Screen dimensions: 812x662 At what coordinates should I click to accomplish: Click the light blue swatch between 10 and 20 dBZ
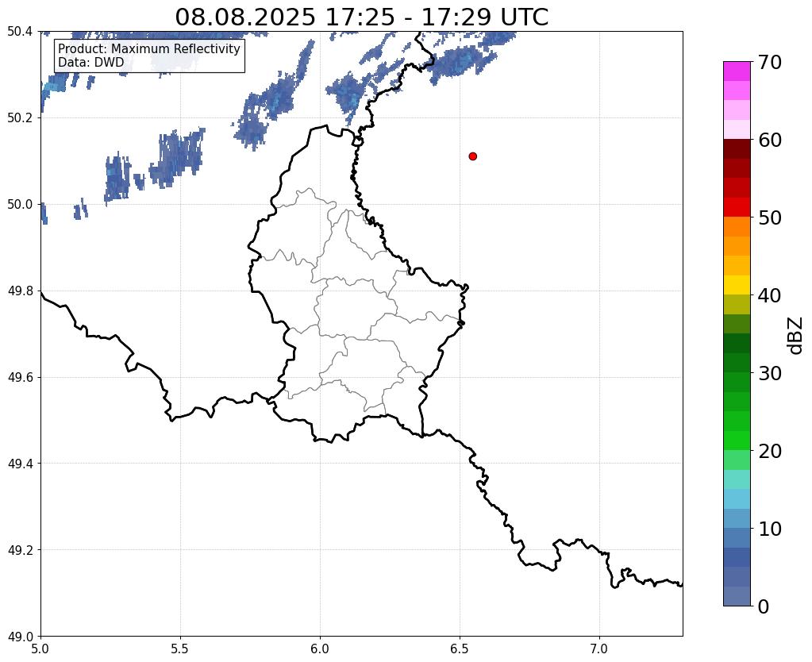tap(737, 498)
